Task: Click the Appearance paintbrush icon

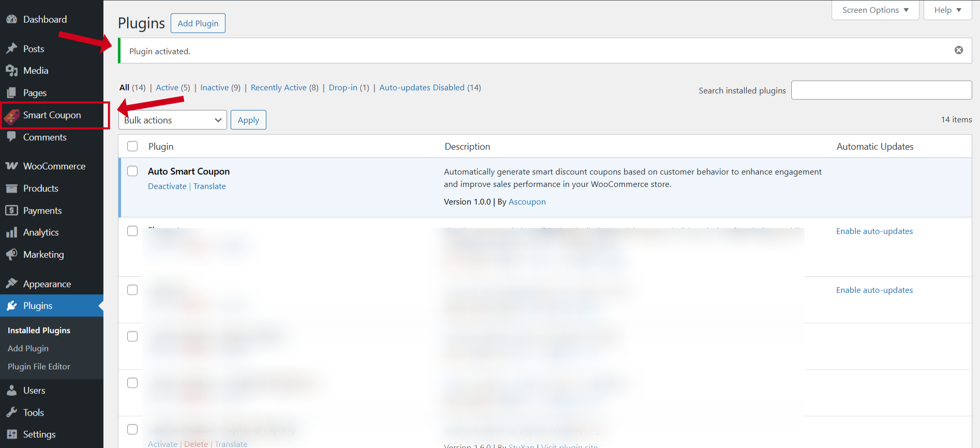Action: [11, 284]
